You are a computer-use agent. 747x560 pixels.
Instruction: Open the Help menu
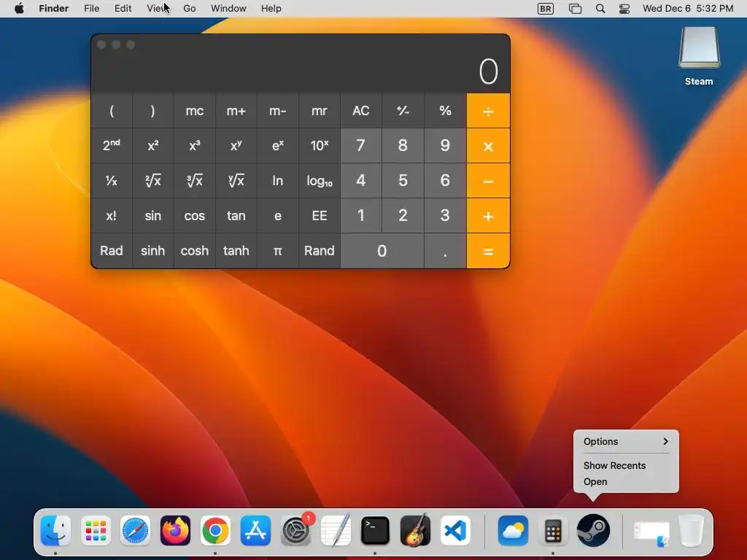(271, 9)
